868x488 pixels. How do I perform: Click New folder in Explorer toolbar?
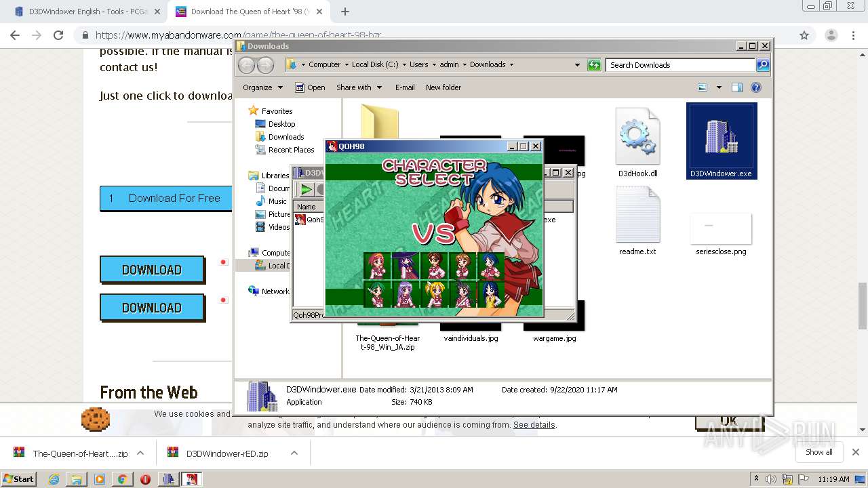point(443,87)
